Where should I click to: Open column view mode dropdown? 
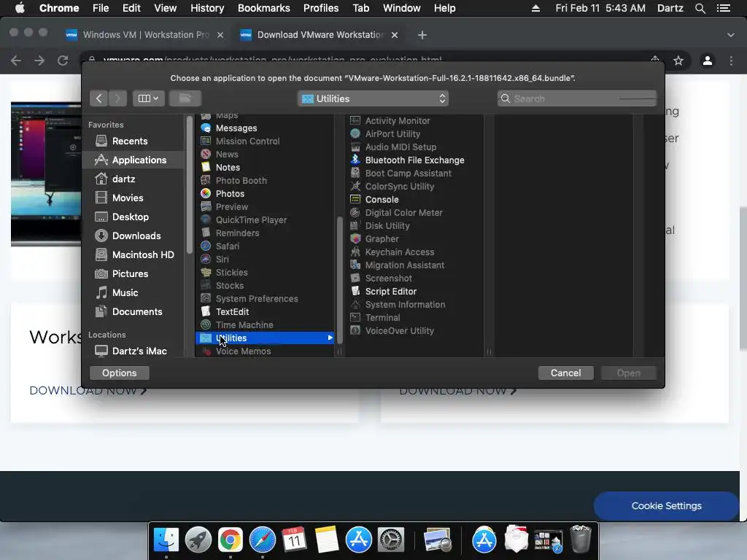(x=148, y=98)
